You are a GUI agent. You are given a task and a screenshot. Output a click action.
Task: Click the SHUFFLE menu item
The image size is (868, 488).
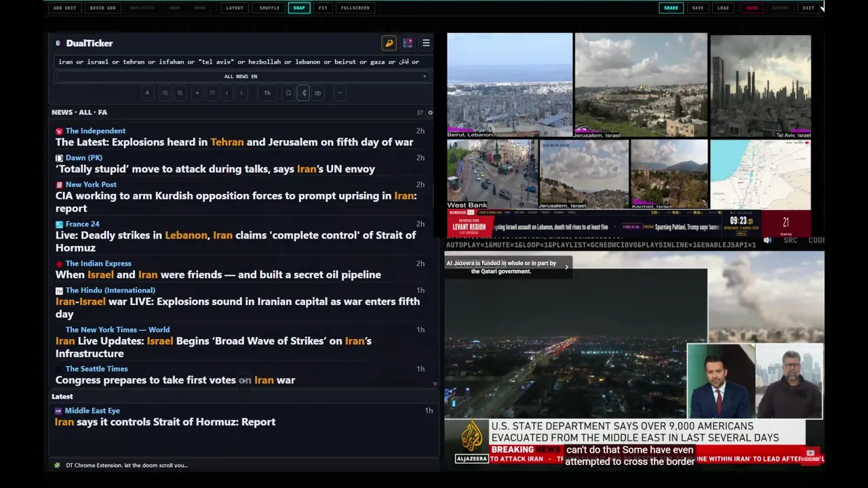click(x=269, y=8)
